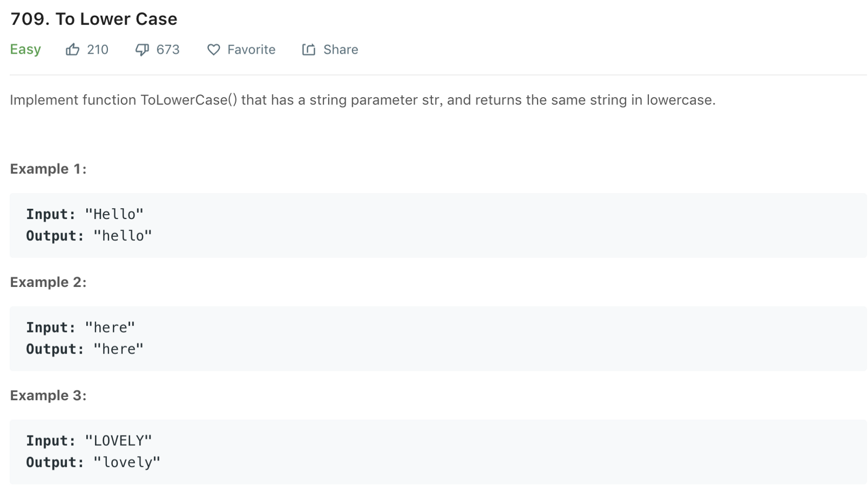The width and height of the screenshot is (868, 493).
Task: Click the Example 2 heading
Action: coord(48,283)
